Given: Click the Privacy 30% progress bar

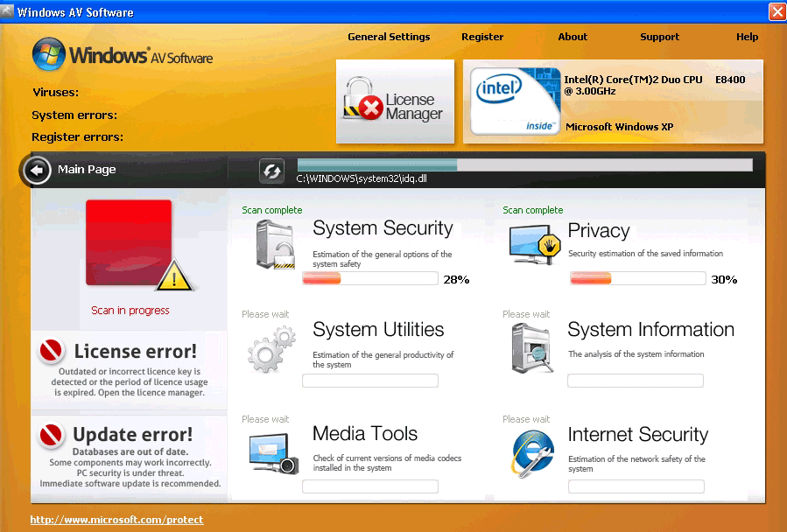Looking at the screenshot, I should pos(636,278).
